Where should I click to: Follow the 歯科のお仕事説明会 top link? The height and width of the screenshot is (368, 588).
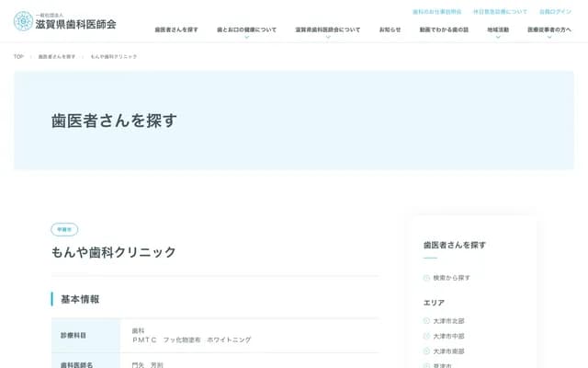pos(437,12)
